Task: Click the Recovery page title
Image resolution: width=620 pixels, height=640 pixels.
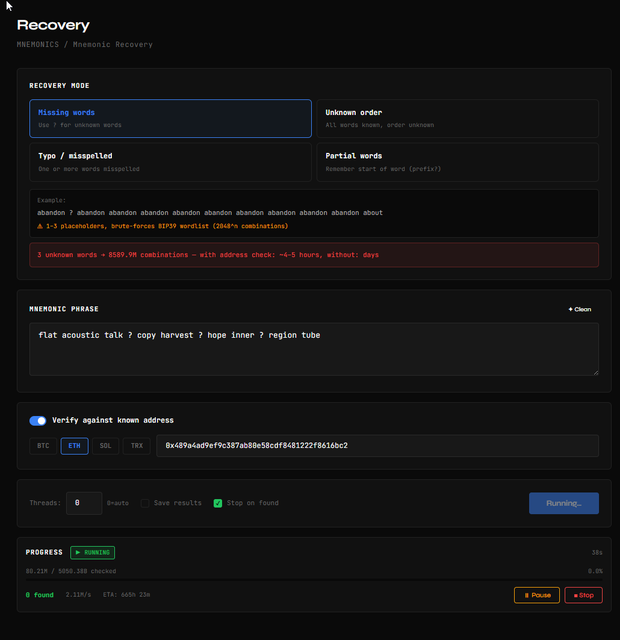Action: point(53,25)
